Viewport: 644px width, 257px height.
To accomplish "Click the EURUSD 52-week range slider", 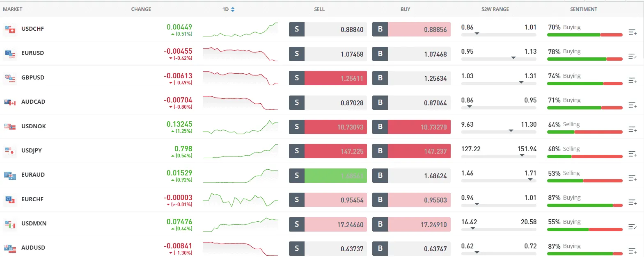I will click(499, 59).
